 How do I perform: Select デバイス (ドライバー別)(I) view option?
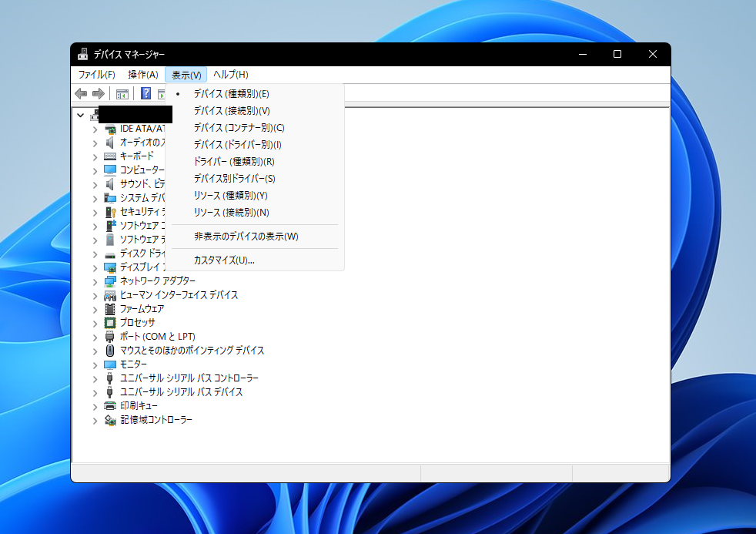(255, 145)
